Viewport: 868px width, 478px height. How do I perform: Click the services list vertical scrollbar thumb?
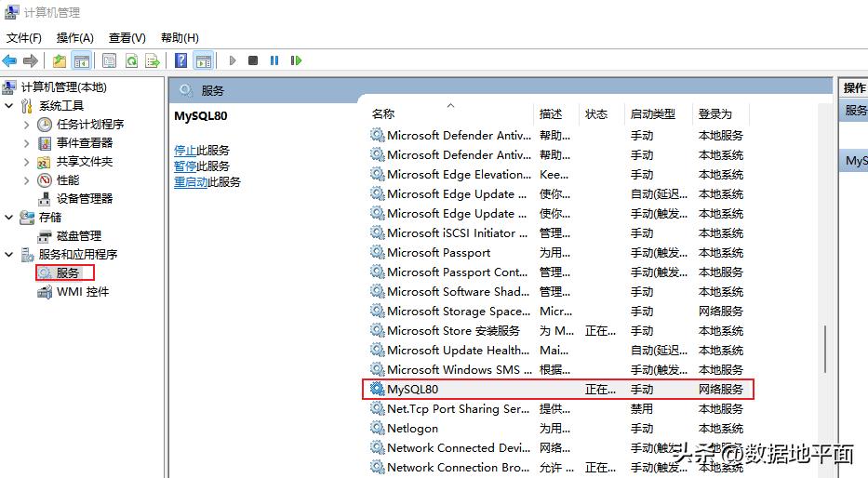[825, 349]
